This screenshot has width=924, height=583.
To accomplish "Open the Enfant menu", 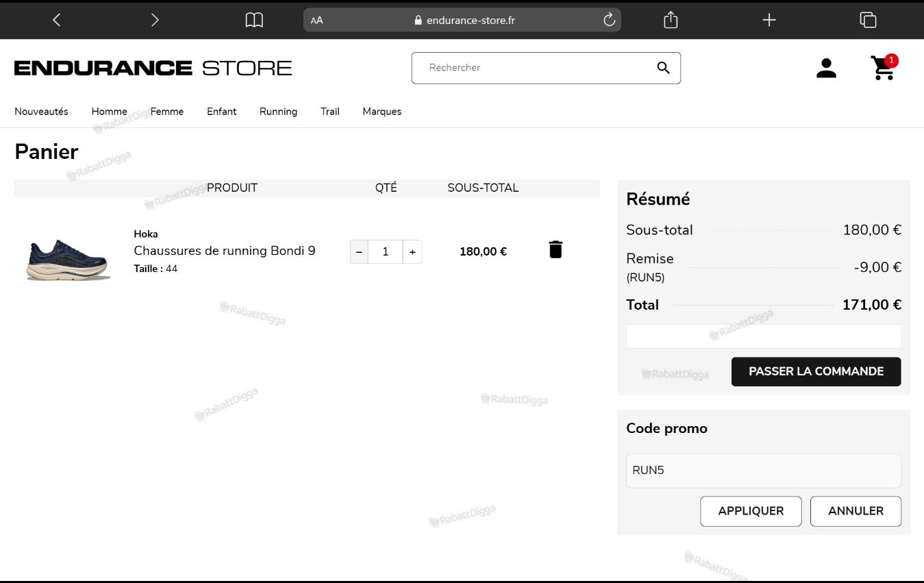I will click(x=222, y=111).
